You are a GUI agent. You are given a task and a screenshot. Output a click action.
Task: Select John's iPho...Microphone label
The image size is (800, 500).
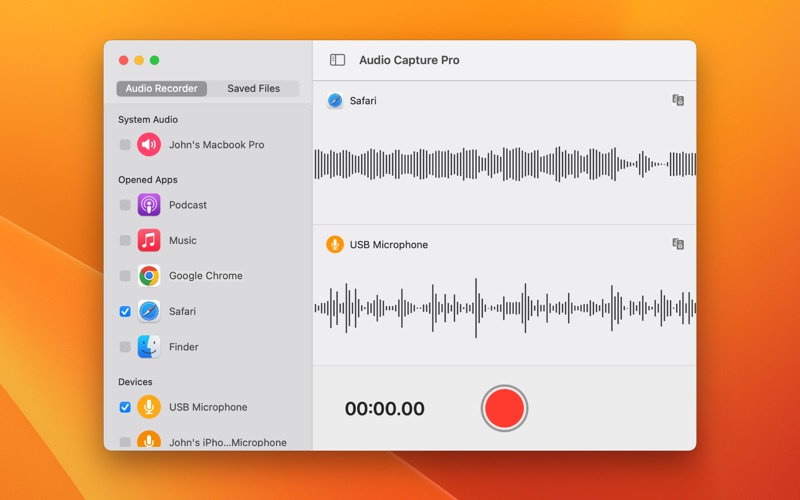point(228,442)
